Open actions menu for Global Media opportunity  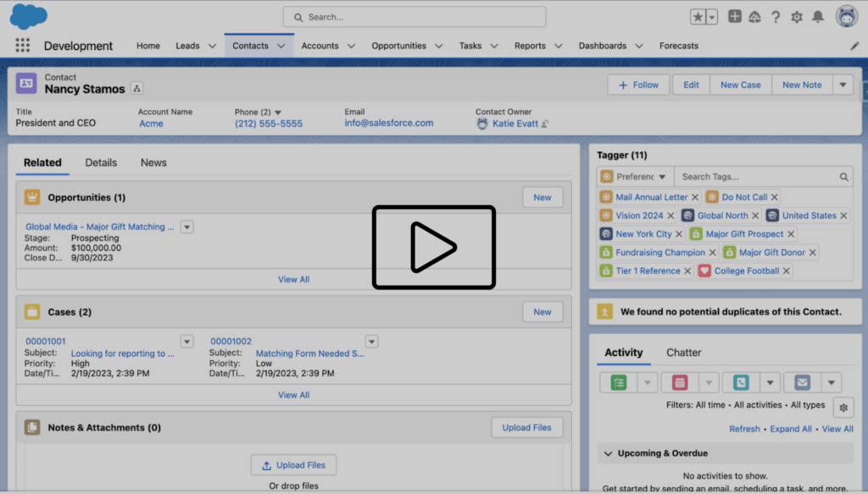tap(186, 227)
